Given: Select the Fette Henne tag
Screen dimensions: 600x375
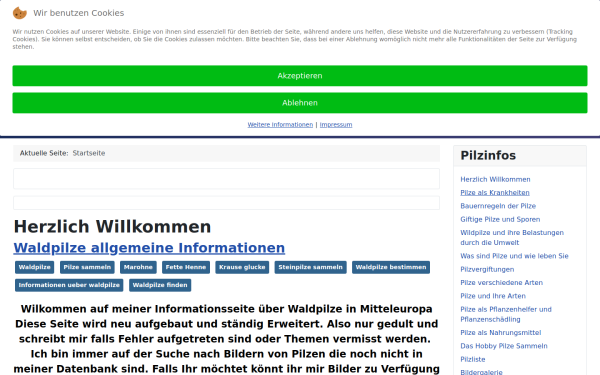Looking at the screenshot, I should 186,267.
